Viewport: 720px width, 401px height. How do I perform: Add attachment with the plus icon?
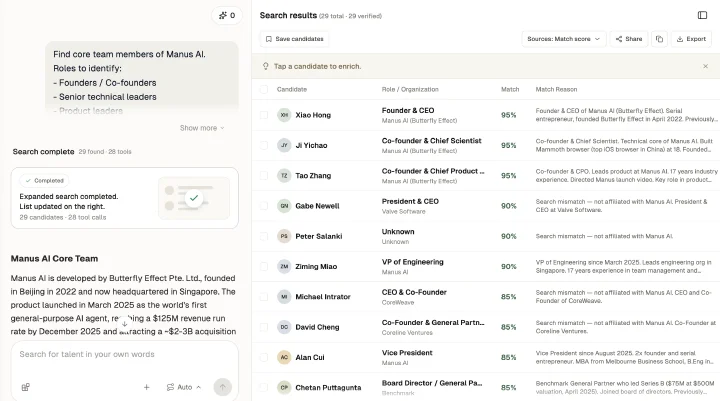point(146,387)
